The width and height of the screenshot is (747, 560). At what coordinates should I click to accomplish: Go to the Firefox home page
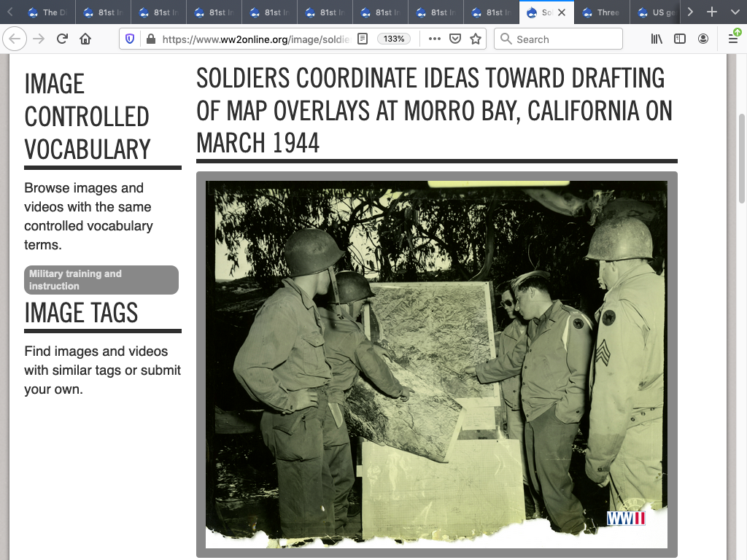[x=85, y=39]
